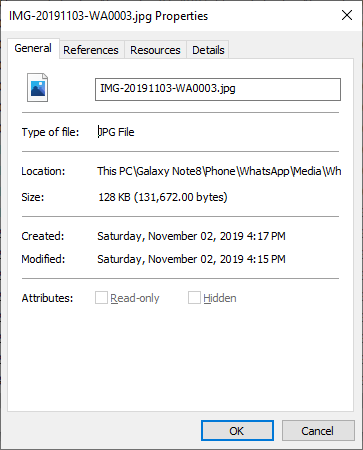Click the Read-only label text
363x450 pixels.
coord(135,298)
